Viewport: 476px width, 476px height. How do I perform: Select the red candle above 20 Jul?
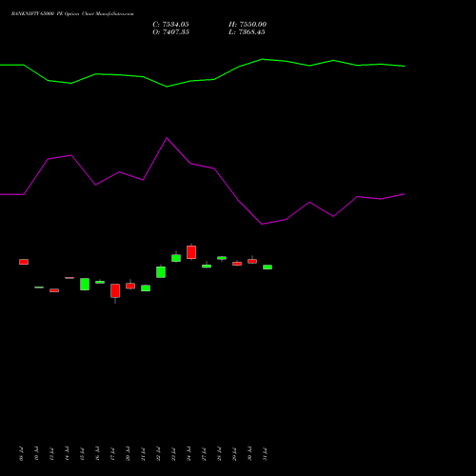point(130,286)
